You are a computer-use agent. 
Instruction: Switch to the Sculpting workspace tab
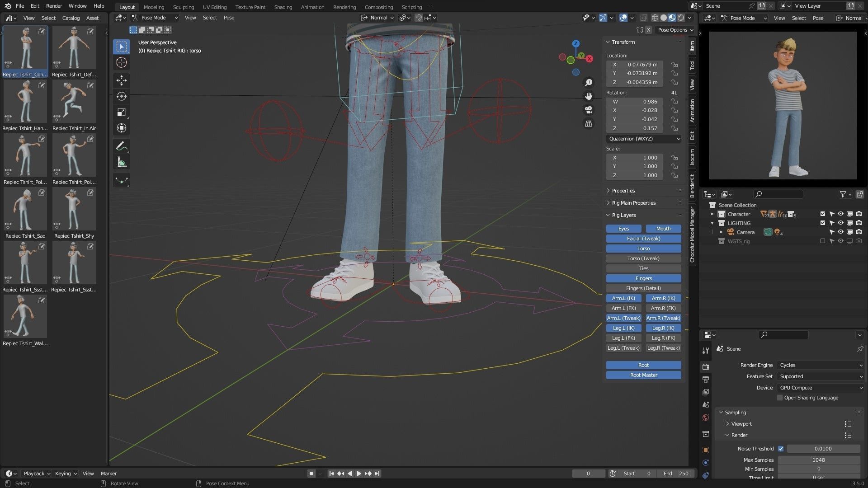coord(183,7)
